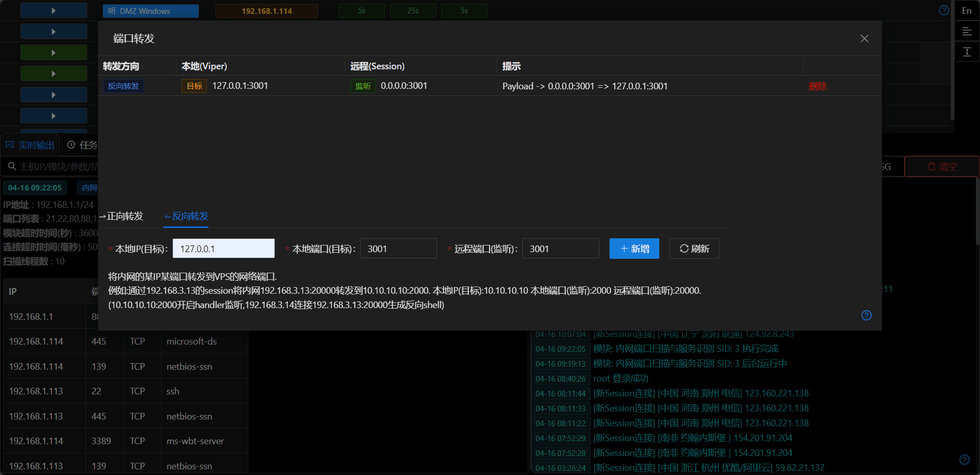Open the 任务 tab with clock icon
Screen dimensions: 980x475
coord(83,145)
